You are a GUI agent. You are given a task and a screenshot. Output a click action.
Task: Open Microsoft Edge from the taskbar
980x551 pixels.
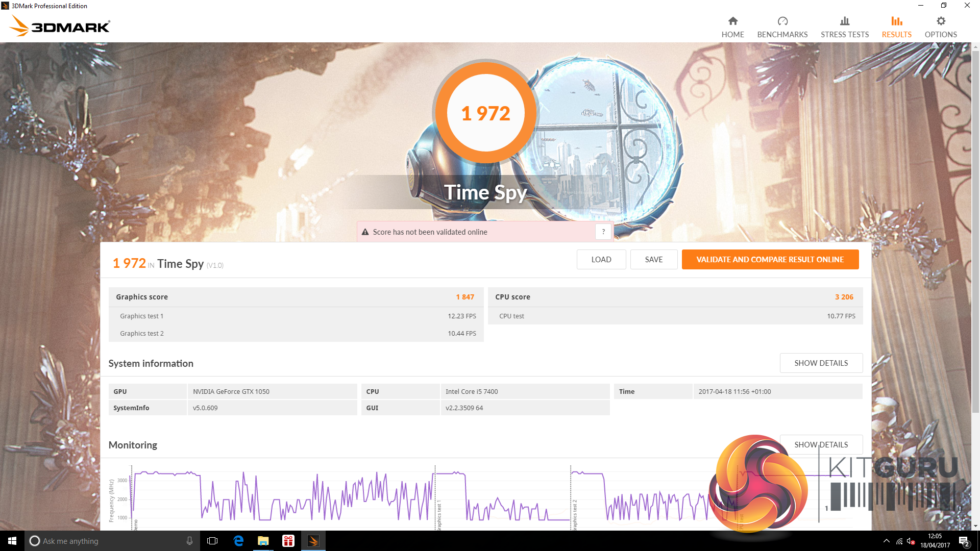pyautogui.click(x=238, y=541)
